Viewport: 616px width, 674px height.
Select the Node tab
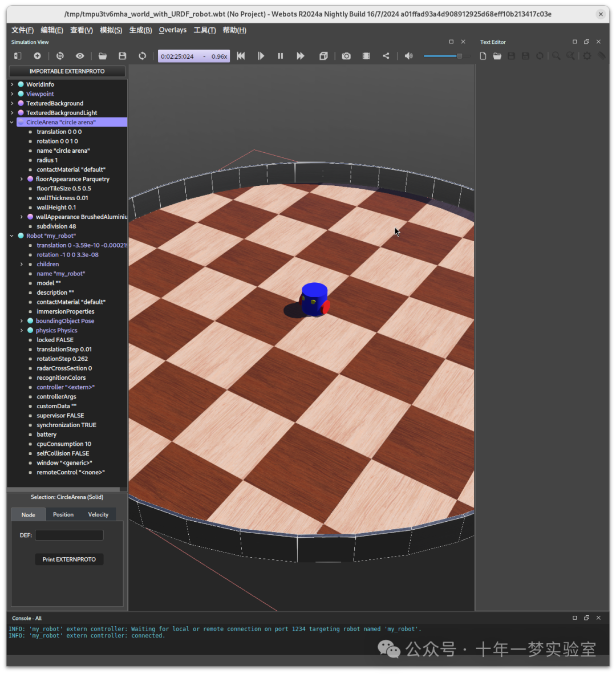[x=29, y=514]
